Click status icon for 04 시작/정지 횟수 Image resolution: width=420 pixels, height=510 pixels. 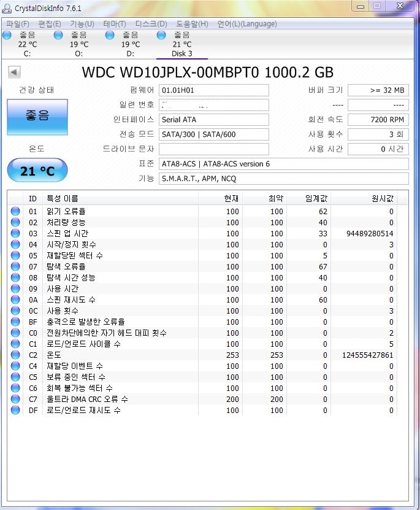(x=15, y=245)
